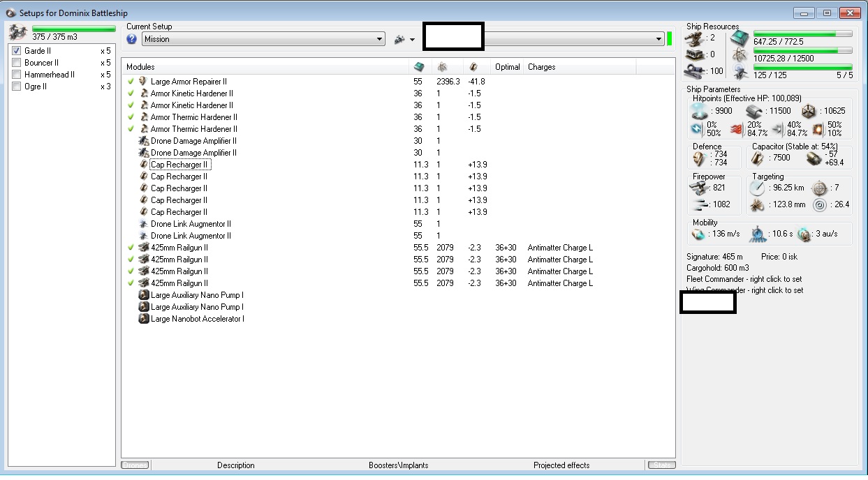The width and height of the screenshot is (868, 480).
Task: Click the capacitor capacity icon showing 7500
Action: coord(757,158)
